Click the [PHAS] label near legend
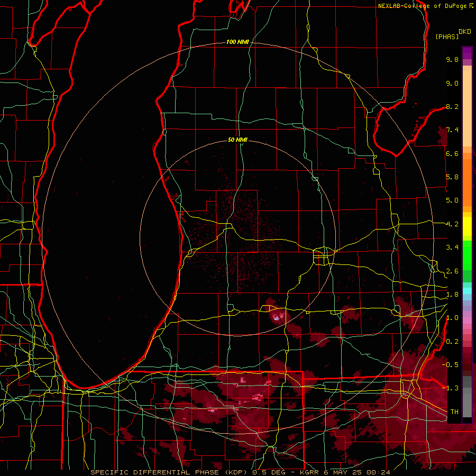The height and width of the screenshot is (476, 476). tap(447, 36)
